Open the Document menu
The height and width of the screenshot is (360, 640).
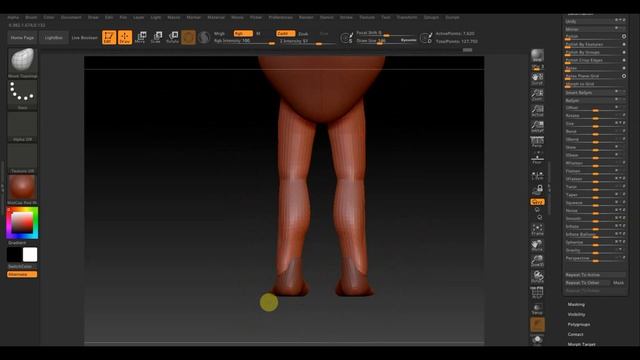[x=71, y=17]
